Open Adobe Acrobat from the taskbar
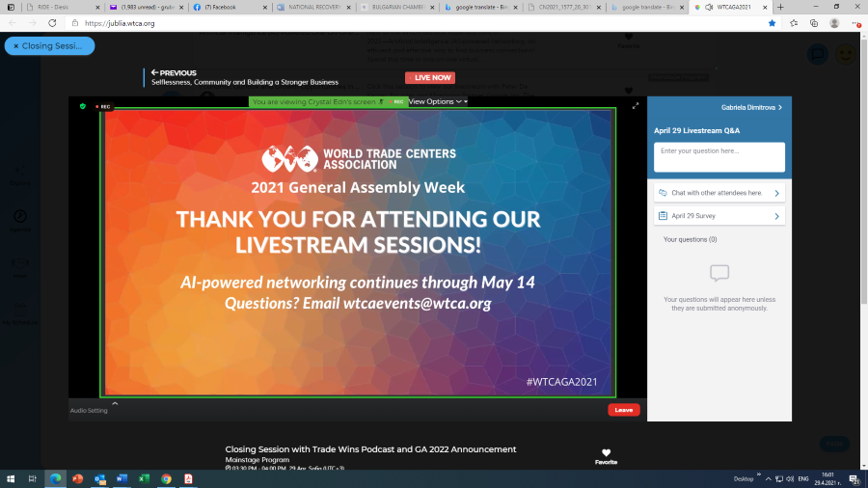Screen dimensions: 868x488 (x=188, y=478)
